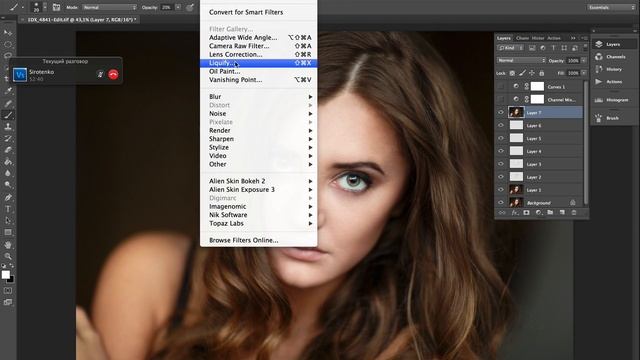Hide the Background layer
Image resolution: width=640 pixels, height=360 pixels.
point(501,202)
